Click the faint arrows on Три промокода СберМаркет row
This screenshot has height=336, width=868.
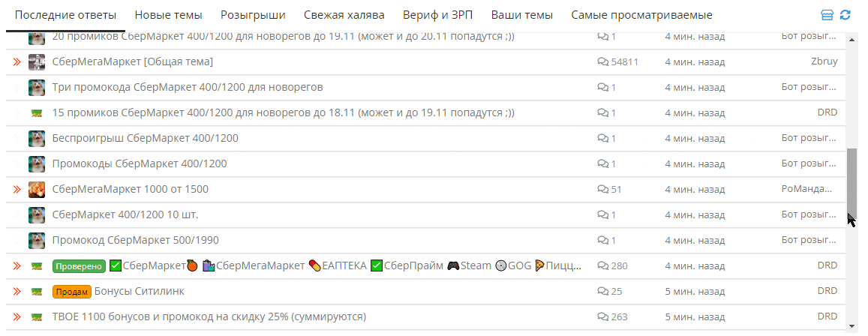point(17,88)
